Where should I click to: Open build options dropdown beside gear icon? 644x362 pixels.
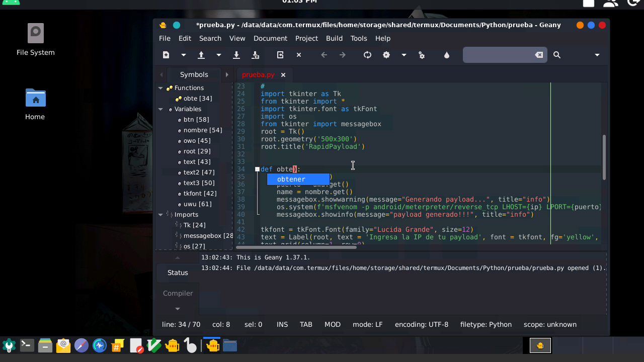(404, 55)
